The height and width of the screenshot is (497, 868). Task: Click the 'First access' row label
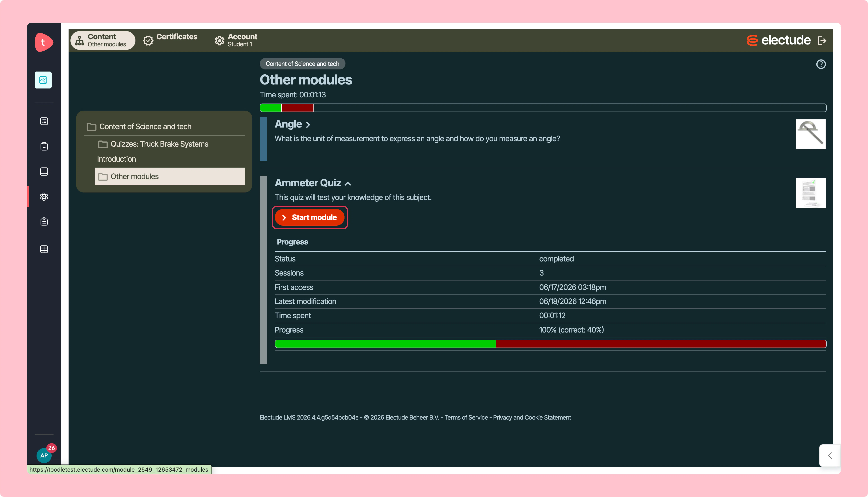(294, 287)
